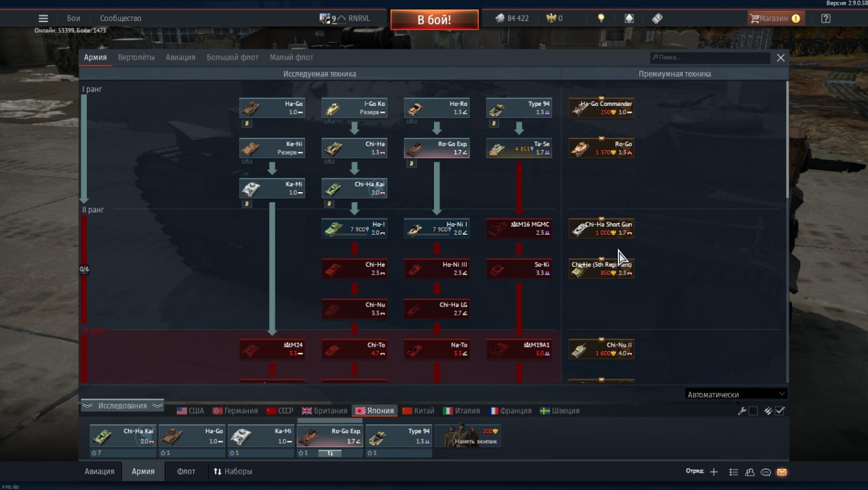Hire a crew via Нанять экипаж
This screenshot has width=868, height=490.
click(467, 436)
